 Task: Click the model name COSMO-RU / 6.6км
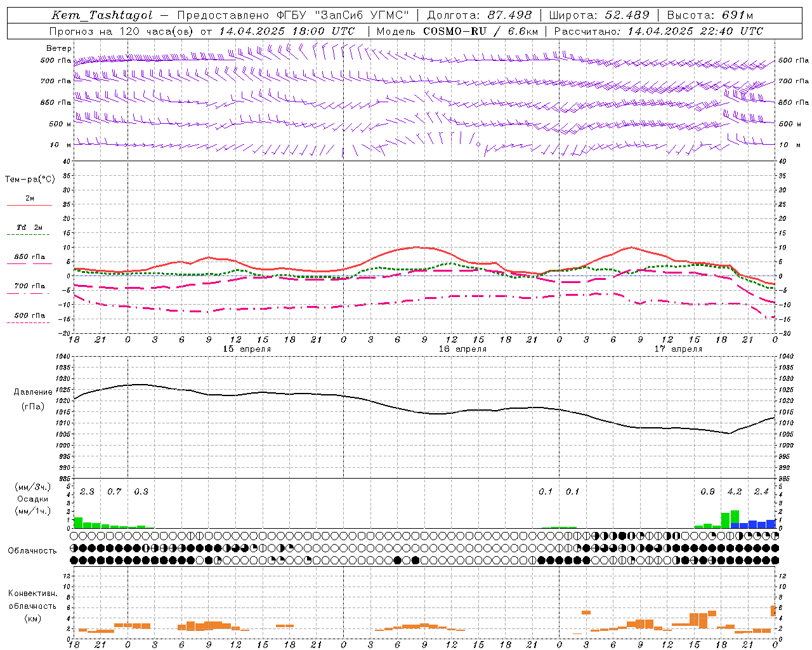pos(480,31)
